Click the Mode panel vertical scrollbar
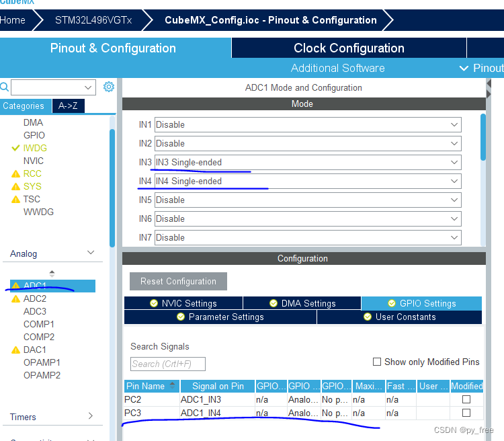The width and height of the screenshot is (504, 441). point(482,137)
